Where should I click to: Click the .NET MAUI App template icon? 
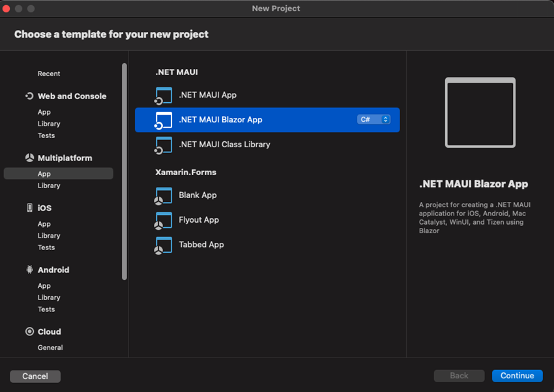[x=163, y=95]
